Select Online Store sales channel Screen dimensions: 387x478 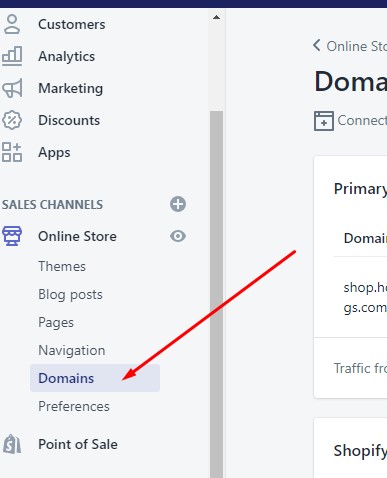pyautogui.click(x=77, y=236)
